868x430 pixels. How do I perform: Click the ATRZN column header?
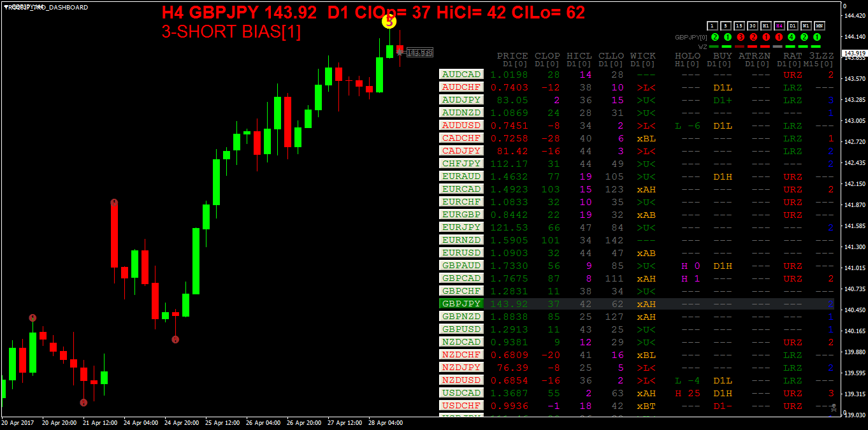coord(755,56)
